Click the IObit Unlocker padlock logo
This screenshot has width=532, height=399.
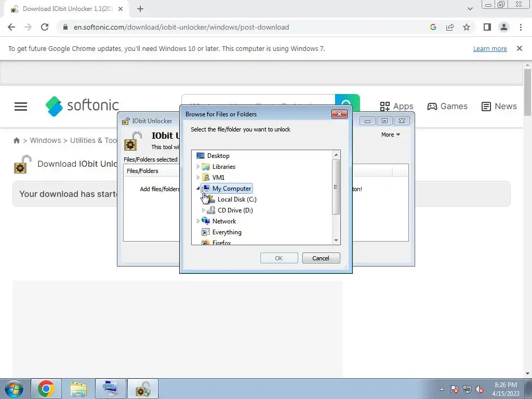(x=132, y=141)
